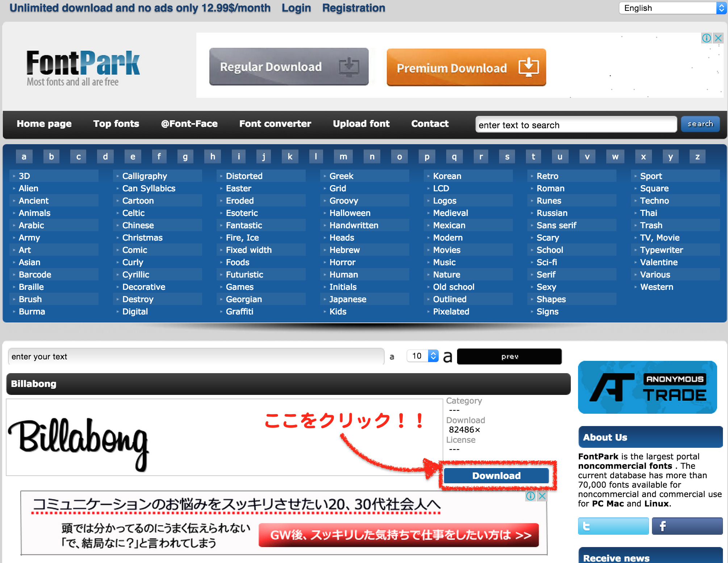This screenshot has height=563, width=728.
Task: Open the Top fonts menu item
Action: (116, 124)
